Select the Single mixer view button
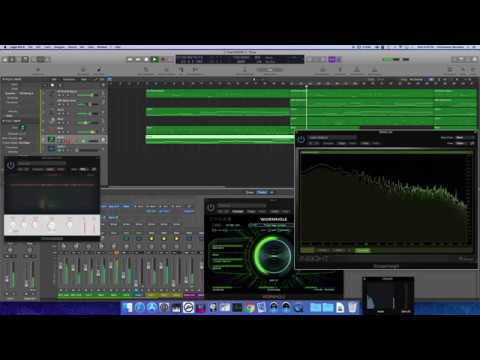Screen dimensions: 480x360 click(x=250, y=192)
